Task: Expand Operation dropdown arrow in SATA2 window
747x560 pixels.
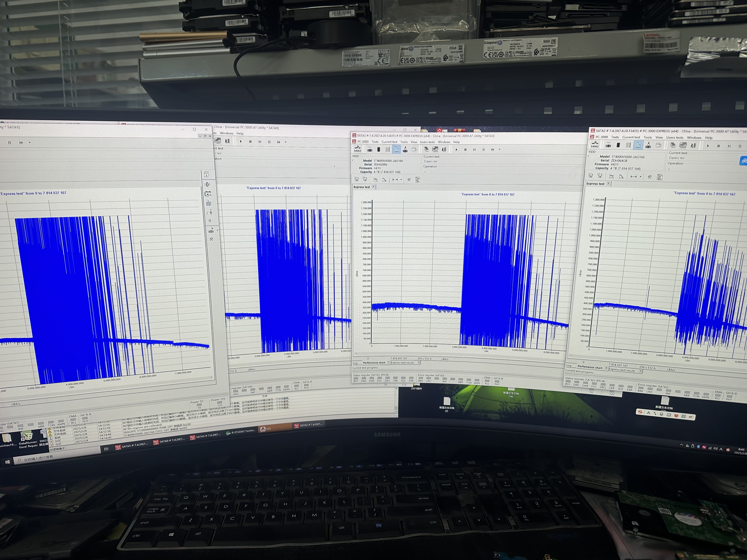Action: point(669,169)
